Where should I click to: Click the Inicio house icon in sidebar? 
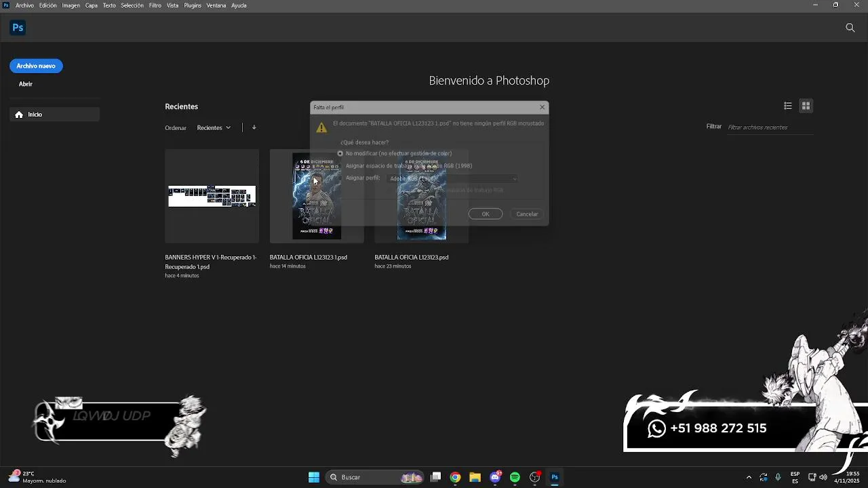pyautogui.click(x=19, y=115)
